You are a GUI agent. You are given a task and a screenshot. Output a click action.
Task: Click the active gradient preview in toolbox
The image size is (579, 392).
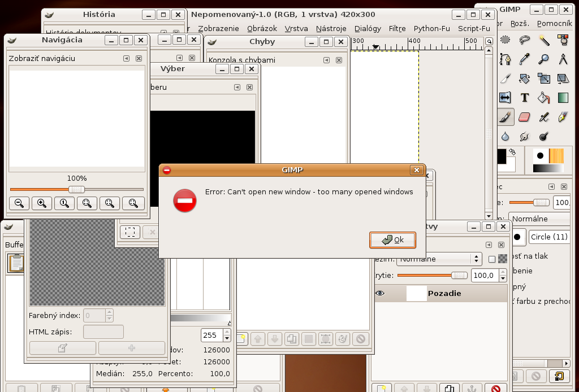[x=548, y=168]
